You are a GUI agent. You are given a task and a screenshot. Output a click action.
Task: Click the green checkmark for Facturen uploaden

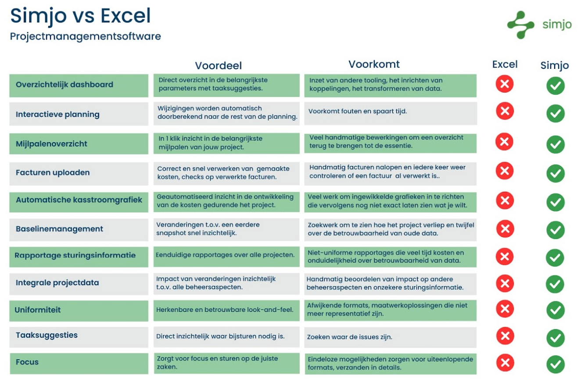coord(555,173)
